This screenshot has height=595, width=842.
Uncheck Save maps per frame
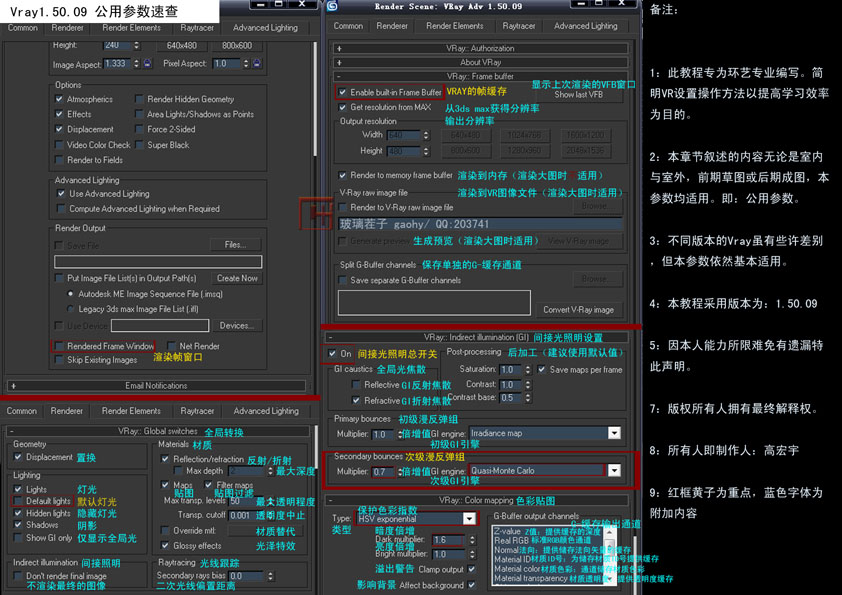point(541,369)
